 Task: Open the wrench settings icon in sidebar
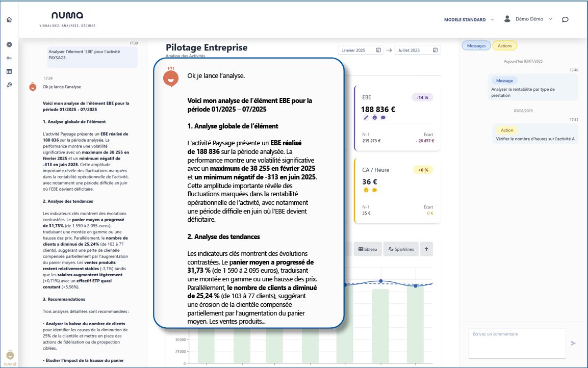9,85
